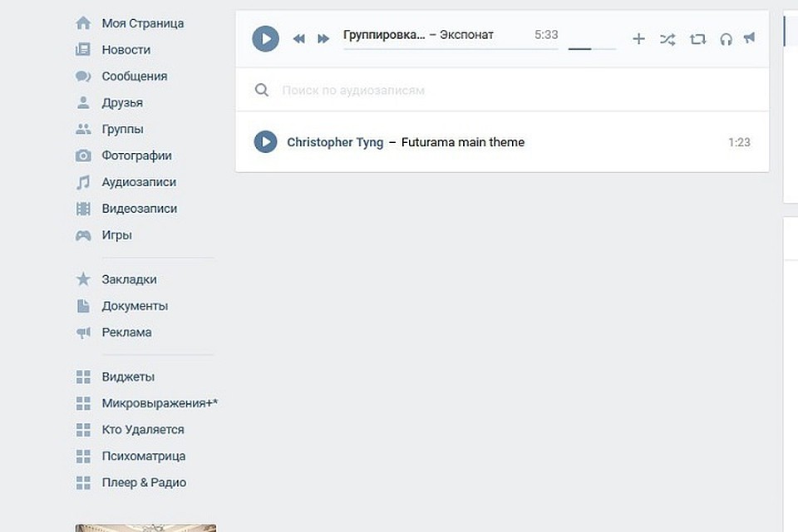Focus the audio search field
Image resolution: width=798 pixels, height=532 pixels.
tap(499, 90)
